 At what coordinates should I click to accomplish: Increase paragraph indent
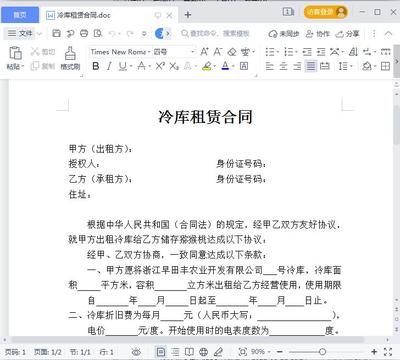(x=321, y=52)
